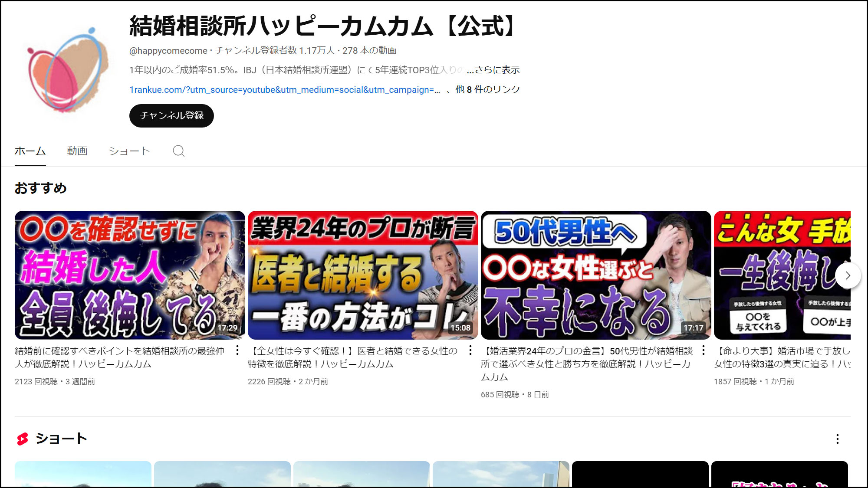Click the 1857 回視聴・1 か月前 text
868x488 pixels.
coord(754,382)
